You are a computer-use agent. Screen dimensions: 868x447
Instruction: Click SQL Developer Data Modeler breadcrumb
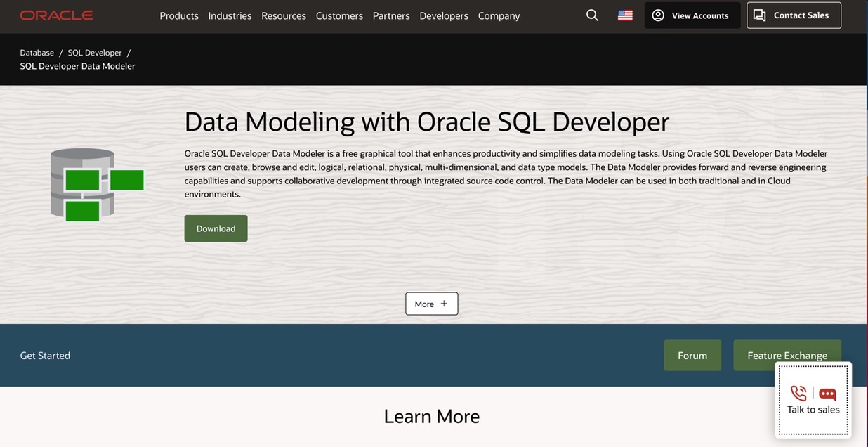(x=77, y=66)
